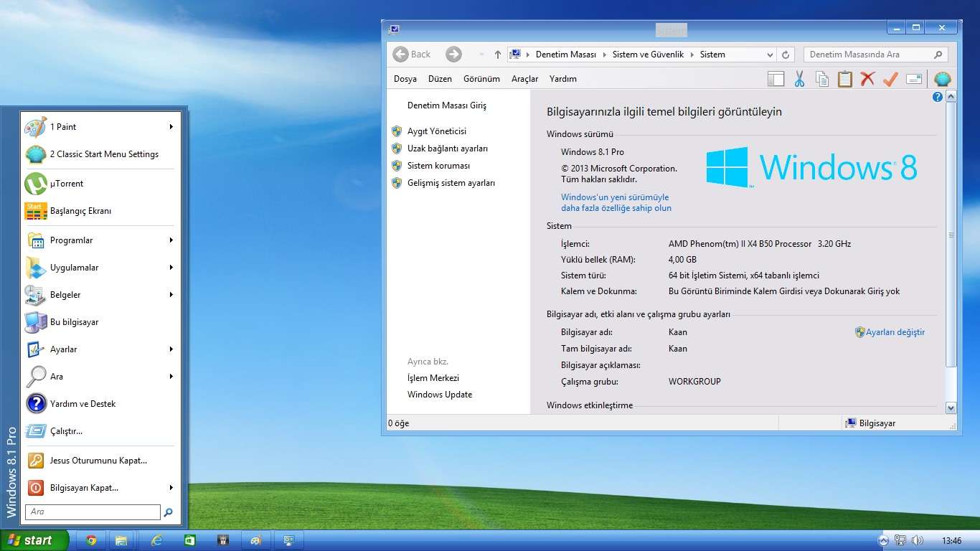This screenshot has width=980, height=551.
Task: Click the Paste clipboard toolbar icon
Action: click(x=844, y=78)
